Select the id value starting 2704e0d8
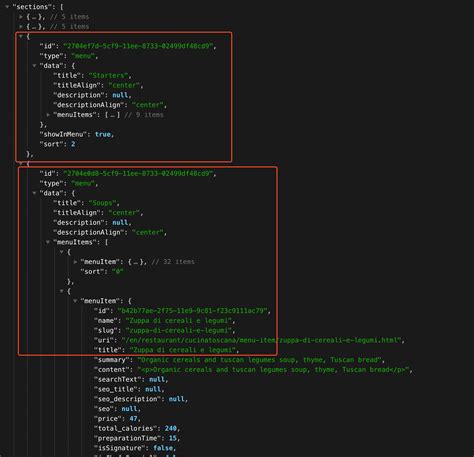Image resolution: width=474 pixels, height=457 pixels. pos(138,173)
